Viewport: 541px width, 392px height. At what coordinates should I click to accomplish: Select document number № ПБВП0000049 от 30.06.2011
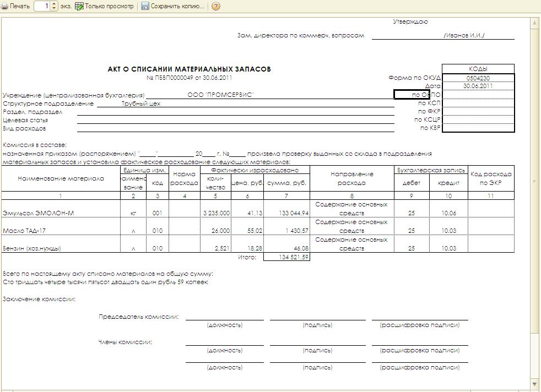click(189, 78)
